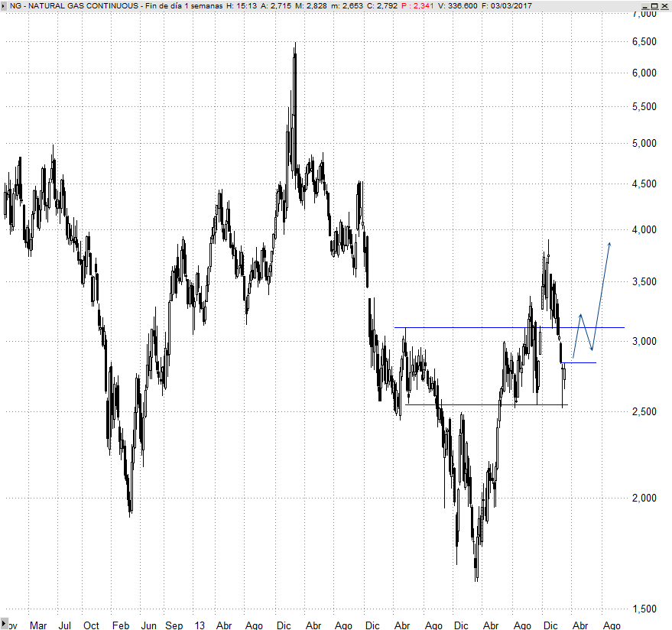Click the 2,000 price axis label

[x=644, y=498]
